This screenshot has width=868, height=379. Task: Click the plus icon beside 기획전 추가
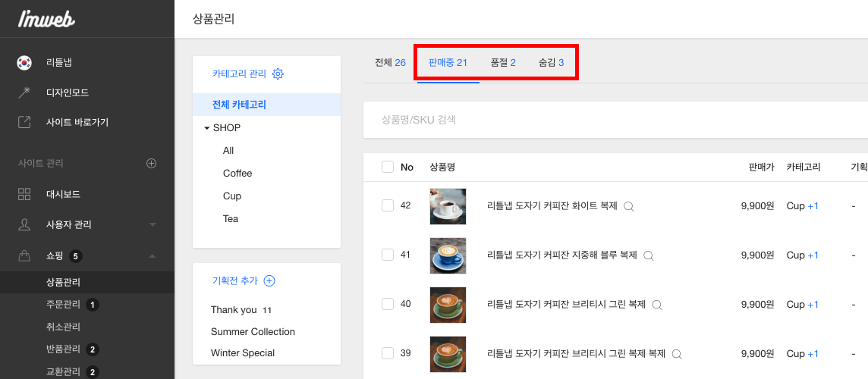(x=269, y=280)
